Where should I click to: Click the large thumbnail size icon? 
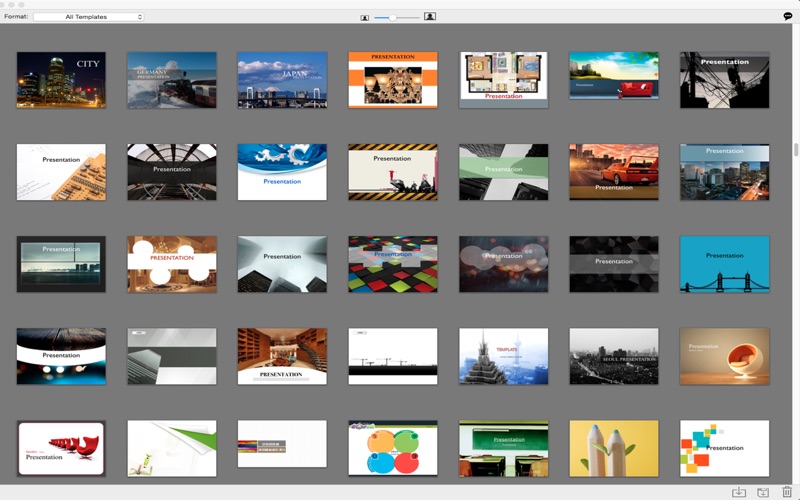[x=430, y=16]
